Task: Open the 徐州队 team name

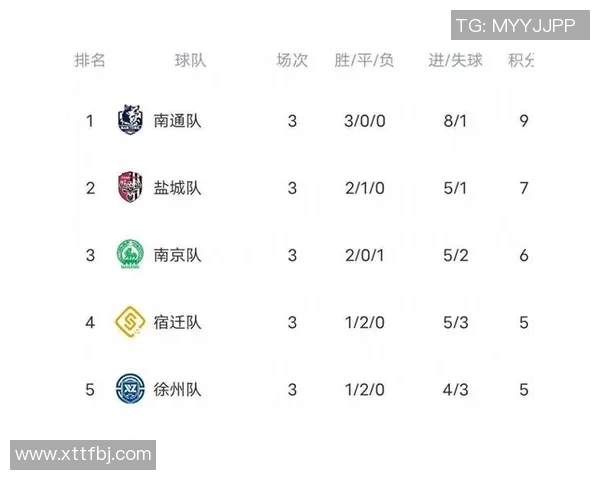Action: click(177, 389)
